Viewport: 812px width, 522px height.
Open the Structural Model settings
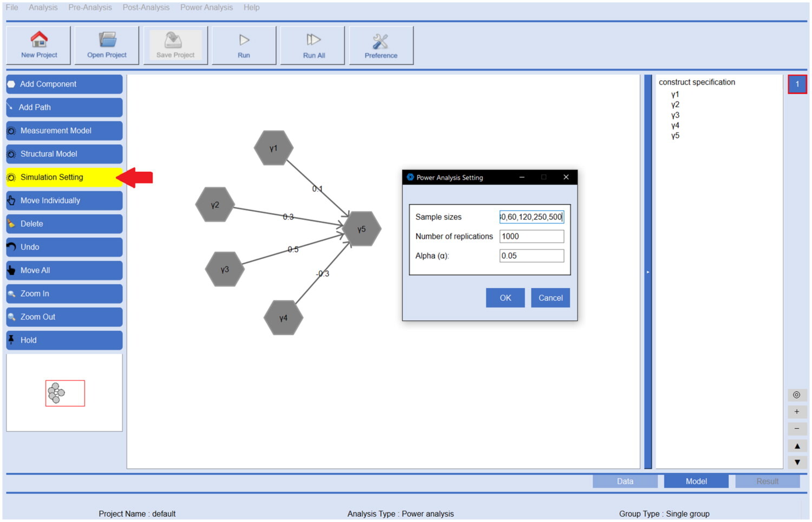tap(64, 154)
